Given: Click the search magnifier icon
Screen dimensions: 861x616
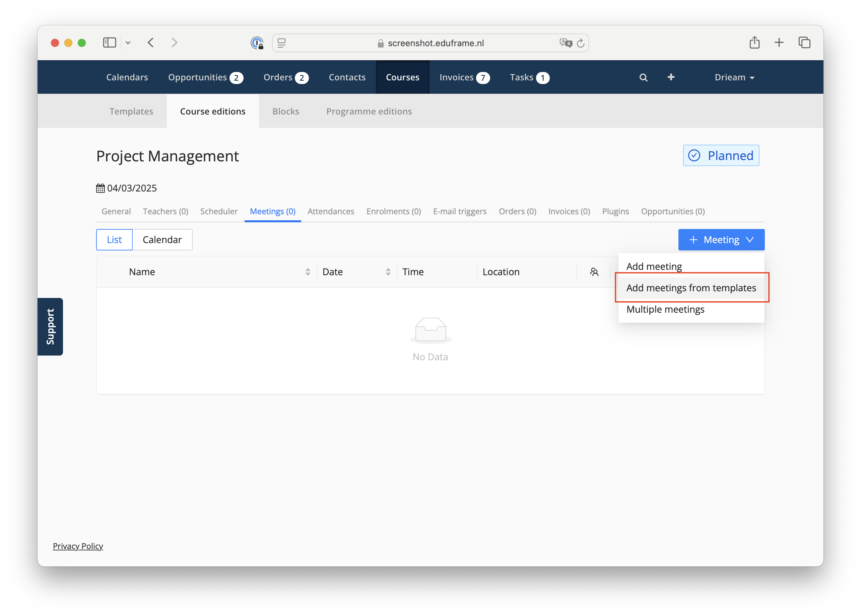Looking at the screenshot, I should (643, 77).
